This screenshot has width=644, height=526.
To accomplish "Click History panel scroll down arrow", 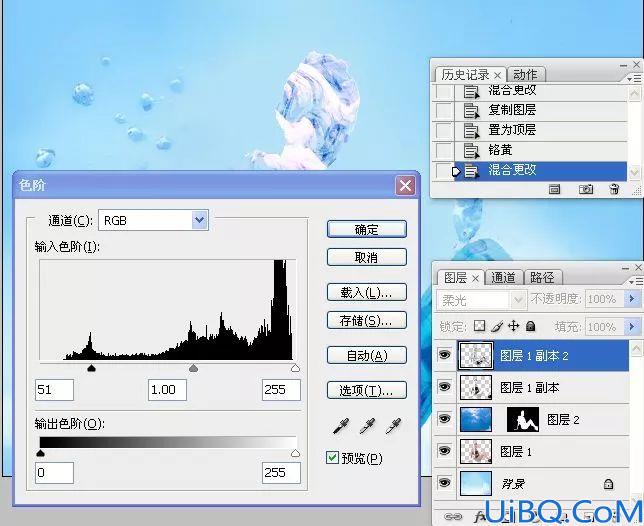I will 635,172.
